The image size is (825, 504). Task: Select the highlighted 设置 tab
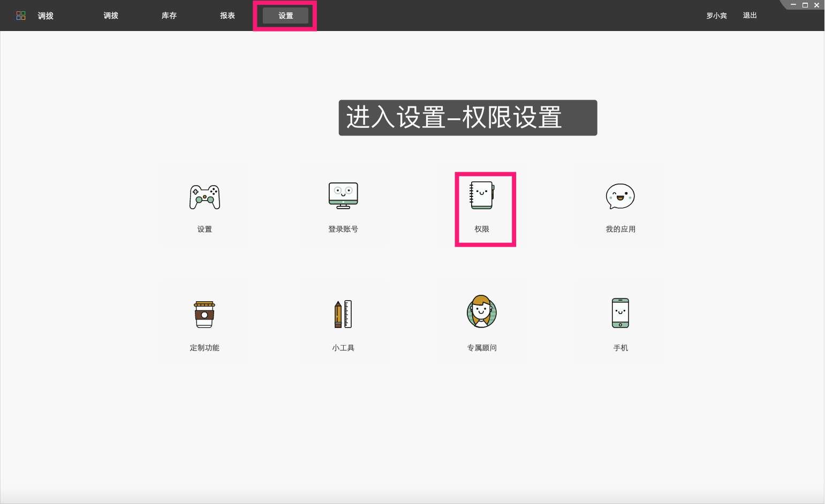point(285,16)
